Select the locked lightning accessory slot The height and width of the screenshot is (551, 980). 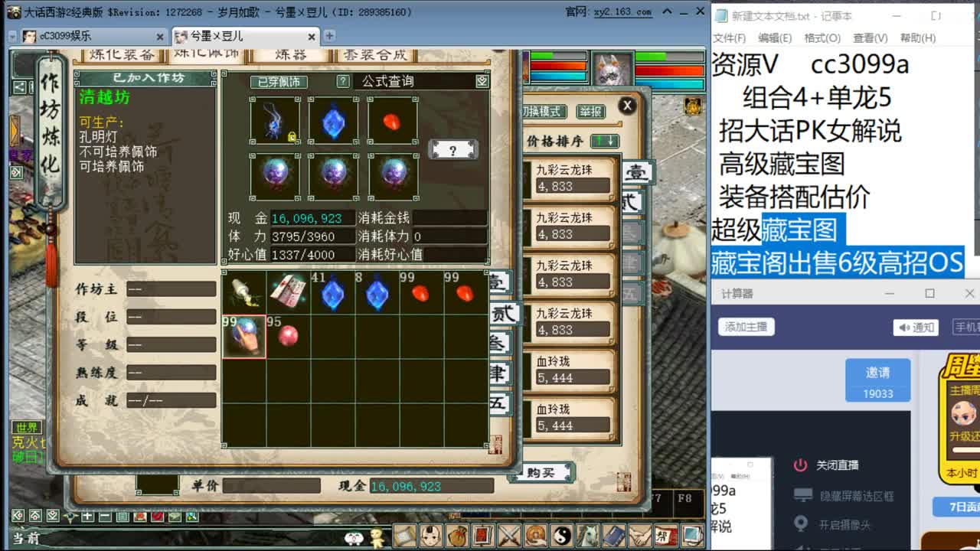click(274, 121)
